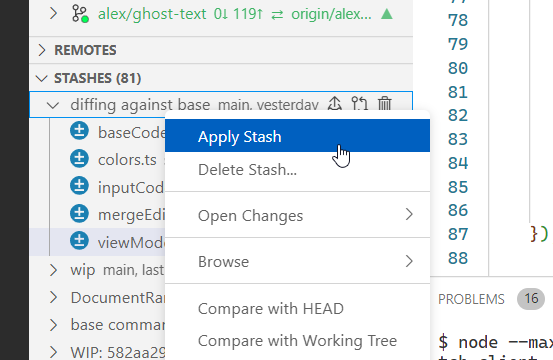Click the '$ node --max' terminal line

coord(495,342)
